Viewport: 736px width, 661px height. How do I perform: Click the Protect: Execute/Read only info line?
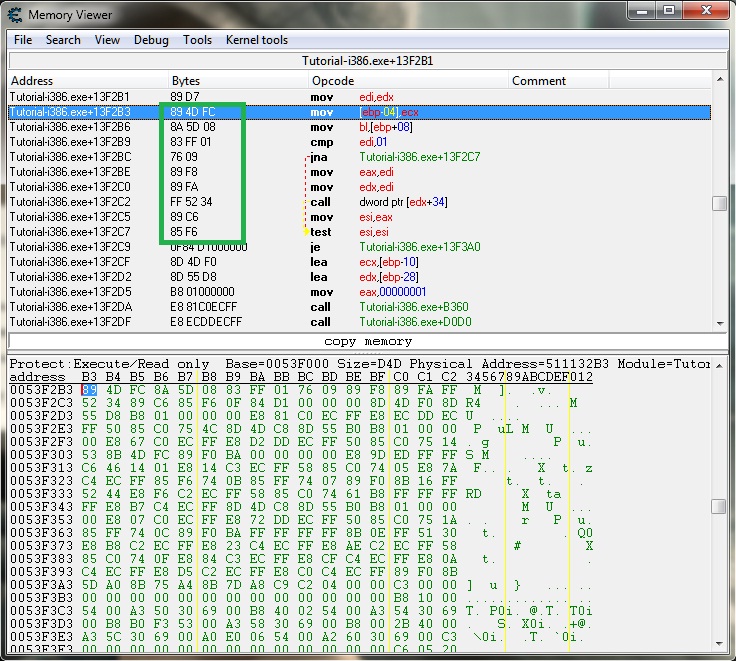click(109, 364)
